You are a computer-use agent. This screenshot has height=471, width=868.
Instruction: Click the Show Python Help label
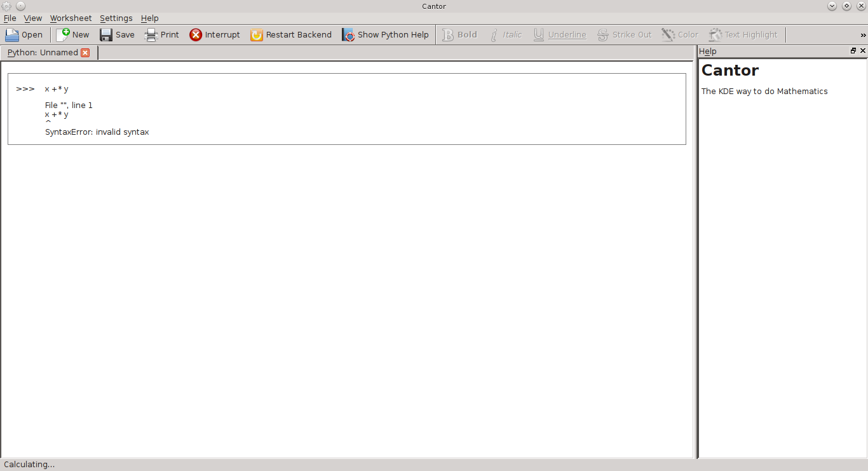[x=393, y=35]
